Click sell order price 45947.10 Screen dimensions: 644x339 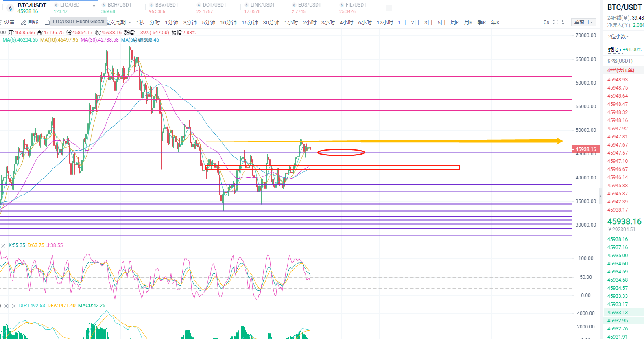point(618,161)
